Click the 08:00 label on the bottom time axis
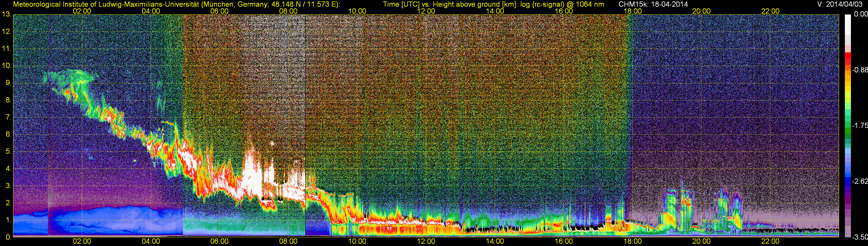This screenshot has height=246, width=868. pos(288,241)
